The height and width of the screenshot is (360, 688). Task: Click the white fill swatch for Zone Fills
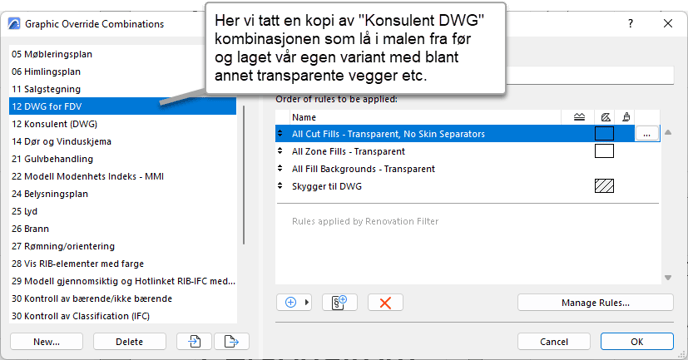604,151
